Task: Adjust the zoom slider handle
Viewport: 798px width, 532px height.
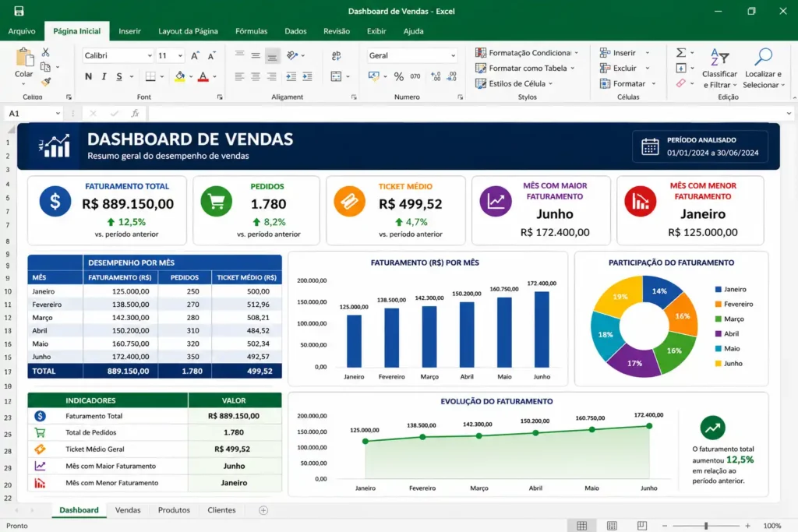Action: pyautogui.click(x=706, y=526)
